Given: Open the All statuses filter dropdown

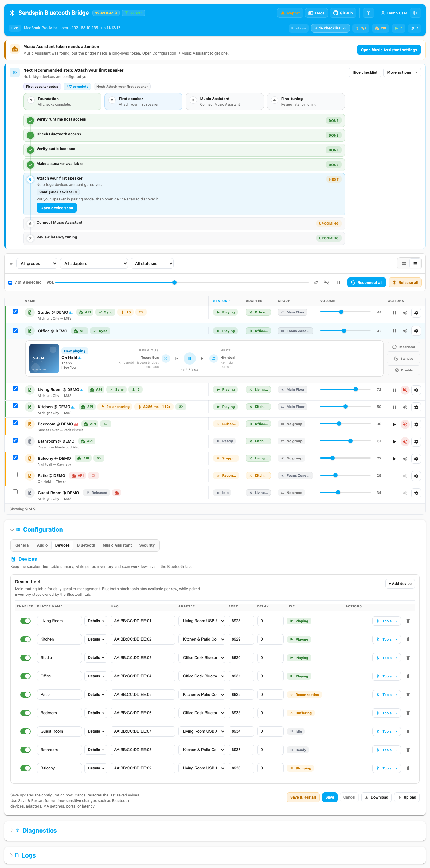Looking at the screenshot, I should click(152, 263).
